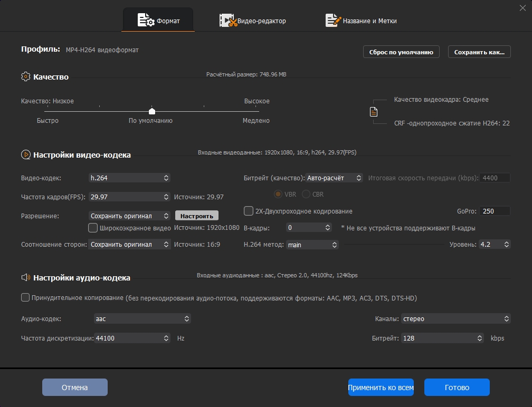
Task: Click the GoPro value input field
Action: coord(495,211)
